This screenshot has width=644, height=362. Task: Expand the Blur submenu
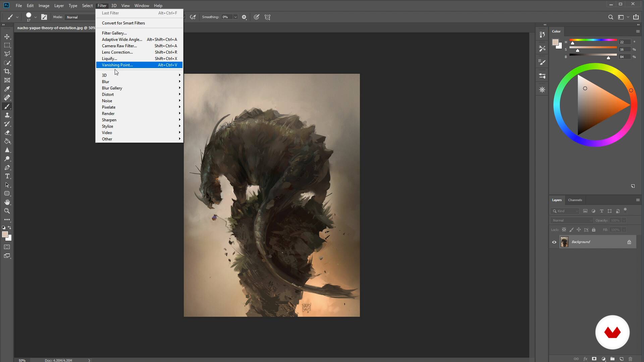coord(139,81)
